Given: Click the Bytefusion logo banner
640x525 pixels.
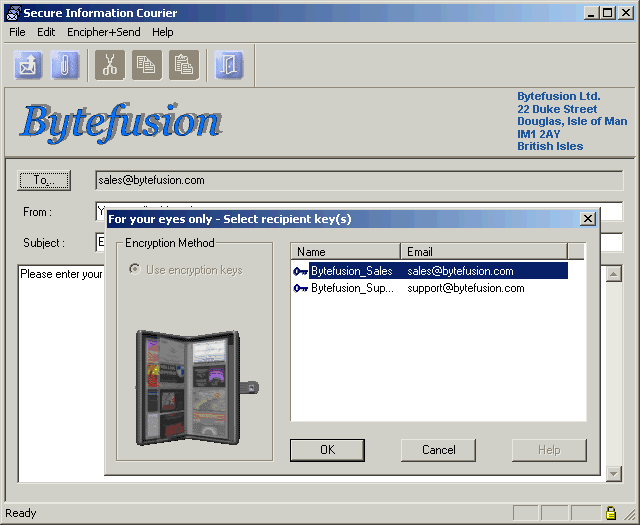Looking at the screenshot, I should pos(121,122).
